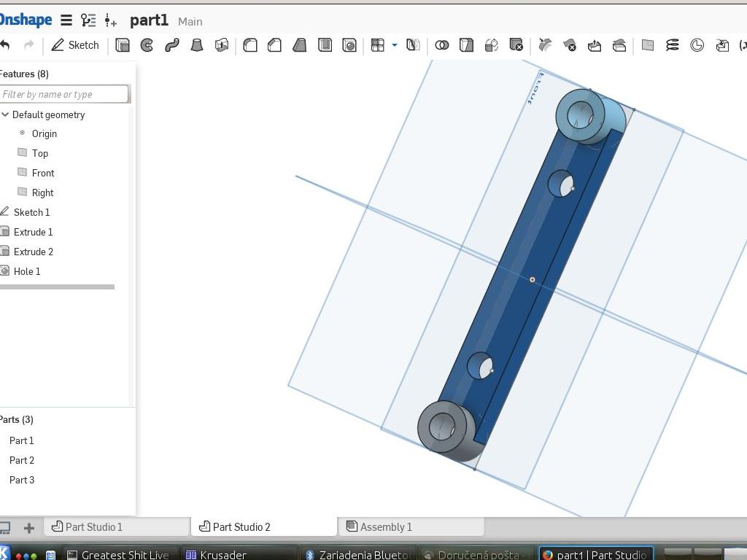Select the Shell tool
The image size is (747, 560).
325,45
